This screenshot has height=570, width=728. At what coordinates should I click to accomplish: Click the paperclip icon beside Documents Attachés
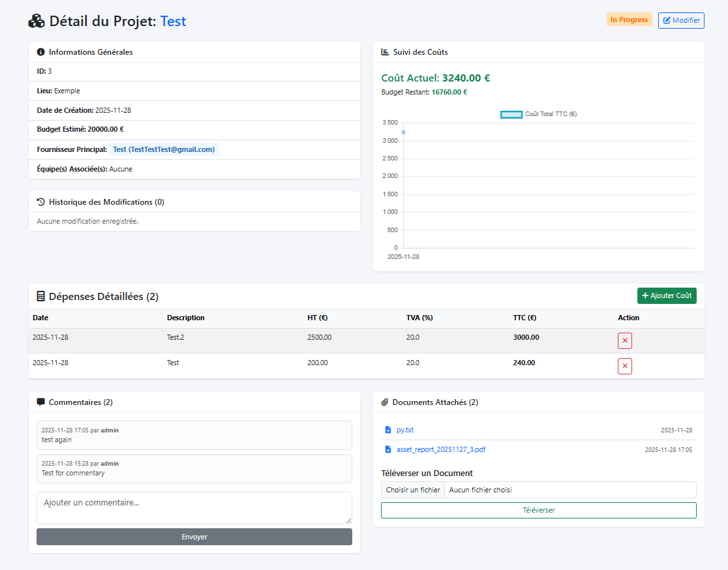pyautogui.click(x=385, y=402)
